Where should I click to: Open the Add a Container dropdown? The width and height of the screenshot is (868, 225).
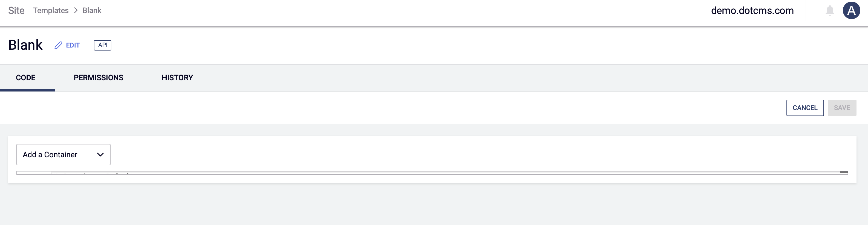pyautogui.click(x=63, y=154)
